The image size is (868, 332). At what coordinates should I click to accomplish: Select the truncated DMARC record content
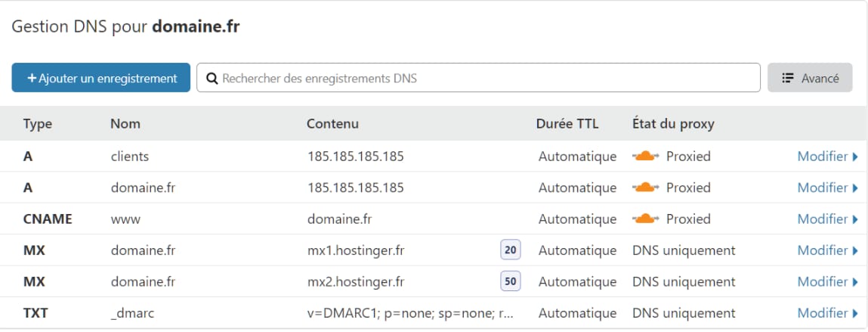click(411, 313)
